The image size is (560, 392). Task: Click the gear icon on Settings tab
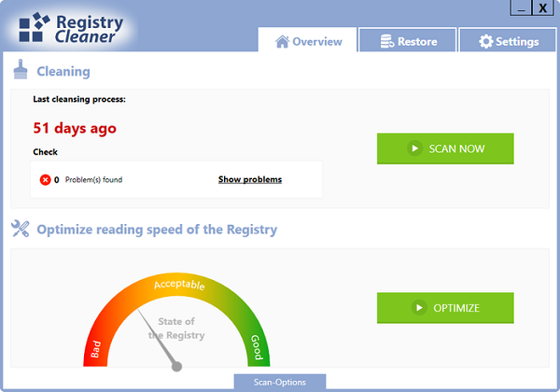tap(485, 41)
